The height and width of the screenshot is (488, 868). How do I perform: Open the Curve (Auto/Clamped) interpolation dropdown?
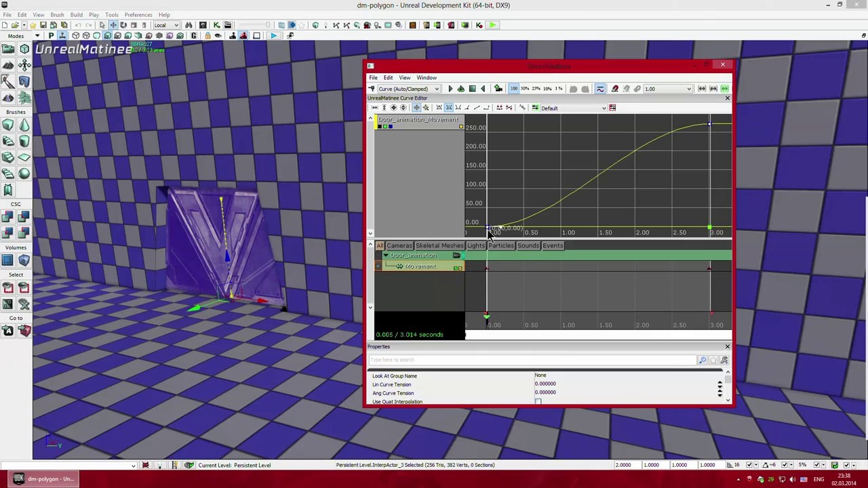(408, 89)
